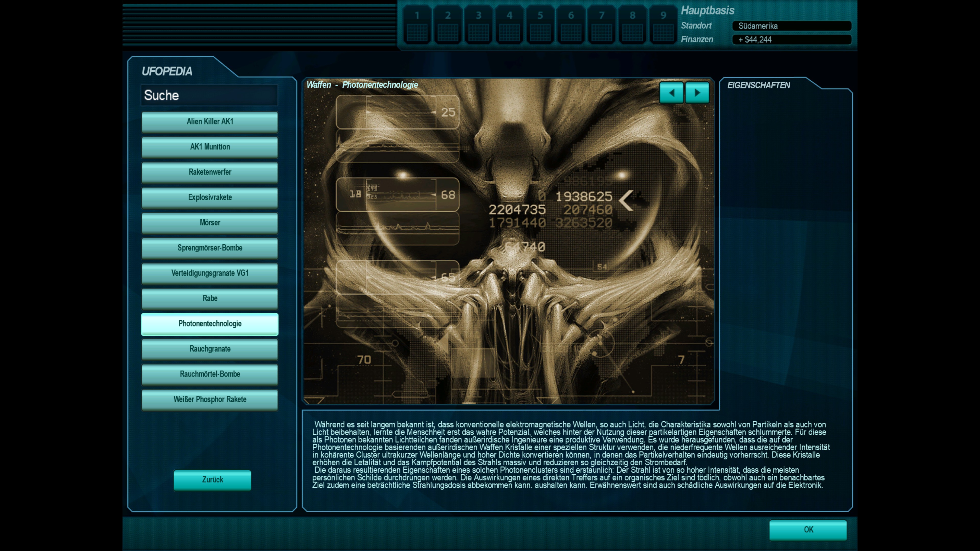The width and height of the screenshot is (980, 551).
Task: Show the Explosivrakete article
Action: point(210,197)
